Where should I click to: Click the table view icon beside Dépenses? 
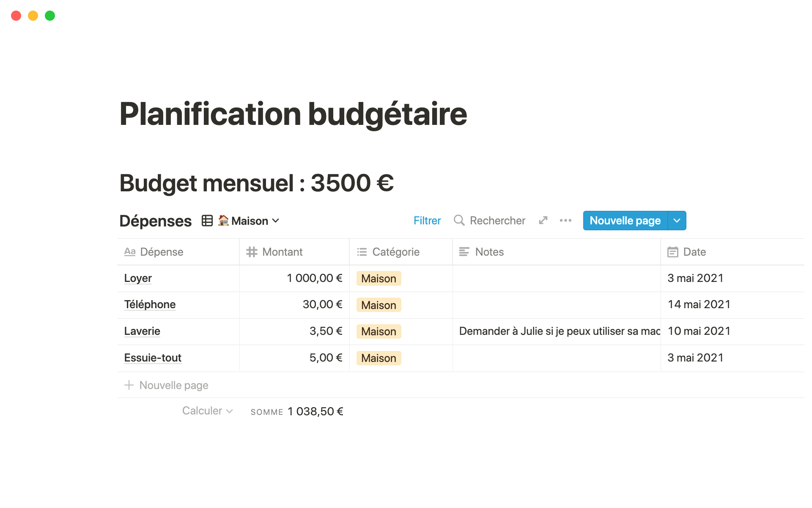pyautogui.click(x=207, y=221)
